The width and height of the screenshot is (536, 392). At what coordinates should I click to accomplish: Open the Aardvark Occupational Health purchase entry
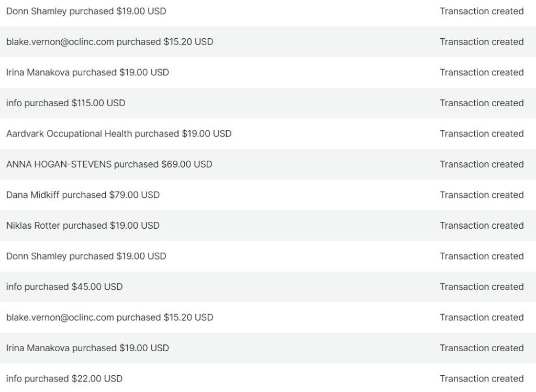click(118, 134)
